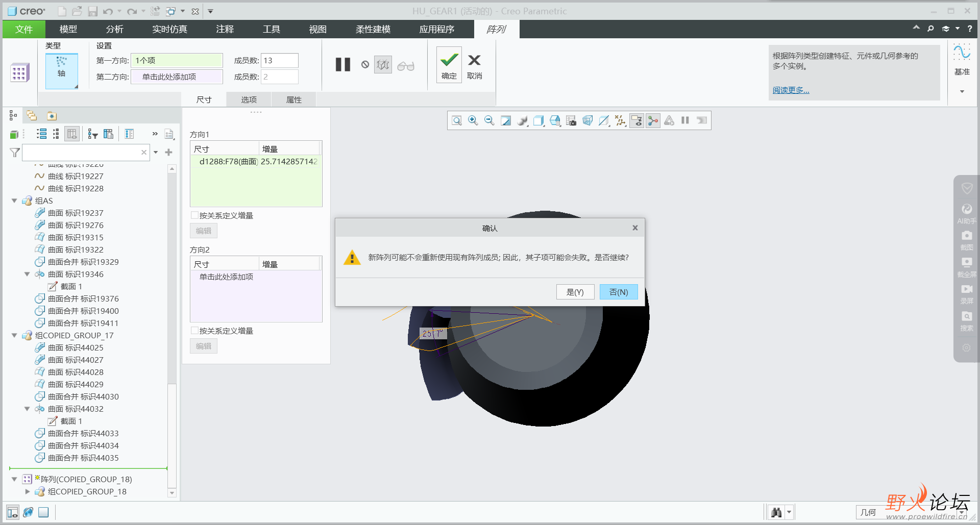980x525 pixels.
Task: Show more tree toolbar commands chevrons
Action: coord(155,134)
